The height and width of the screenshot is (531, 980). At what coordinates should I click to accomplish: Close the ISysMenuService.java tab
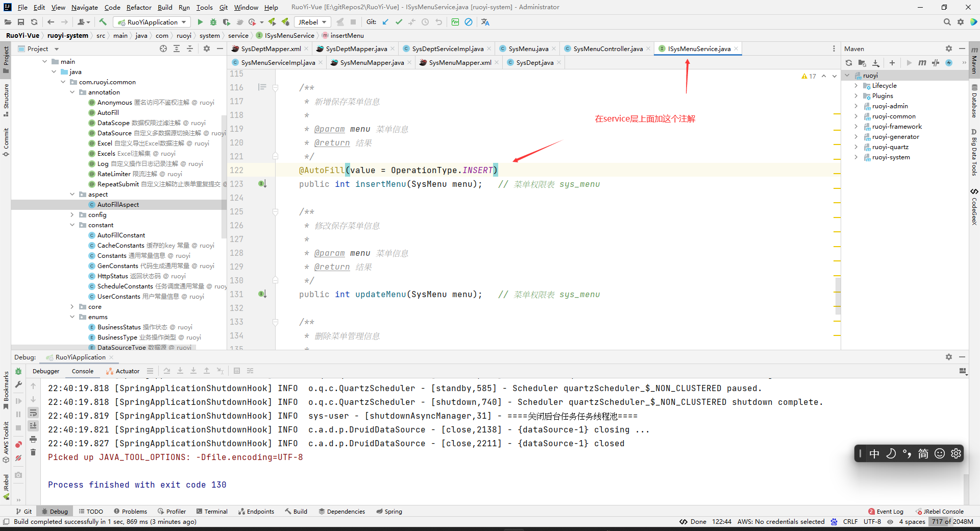coord(737,49)
